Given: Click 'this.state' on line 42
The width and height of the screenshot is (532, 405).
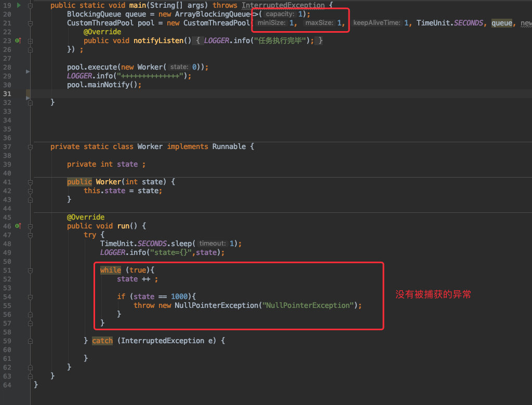Looking at the screenshot, I should click(104, 191).
